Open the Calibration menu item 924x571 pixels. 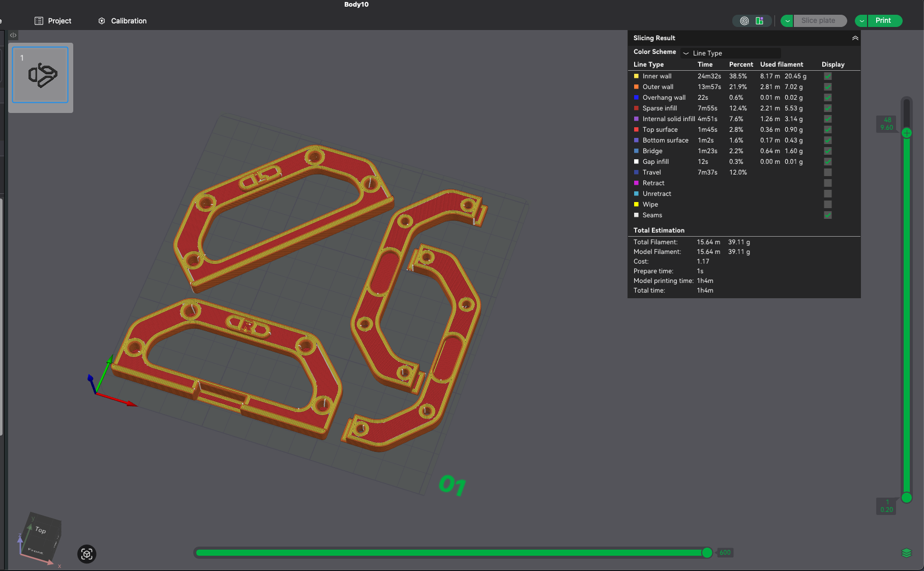pos(123,21)
